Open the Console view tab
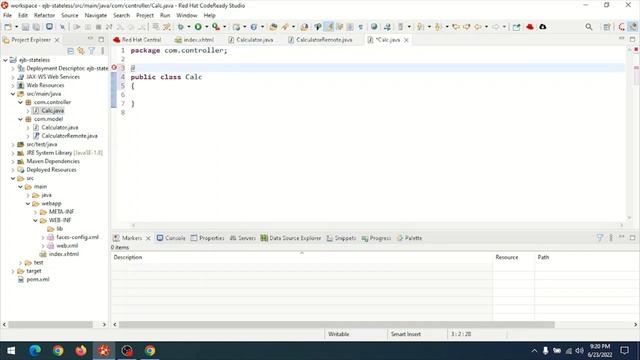Image resolution: width=640 pixels, height=360 pixels. pos(171,238)
